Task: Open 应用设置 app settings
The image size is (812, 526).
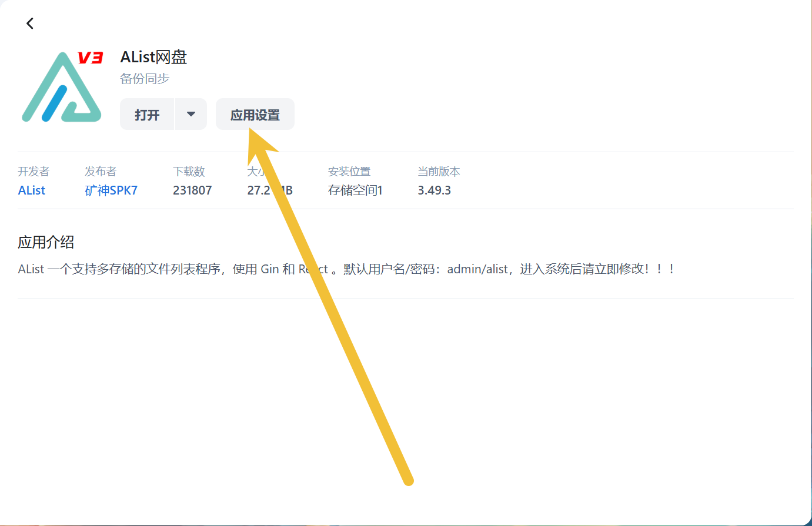Action: 255,115
